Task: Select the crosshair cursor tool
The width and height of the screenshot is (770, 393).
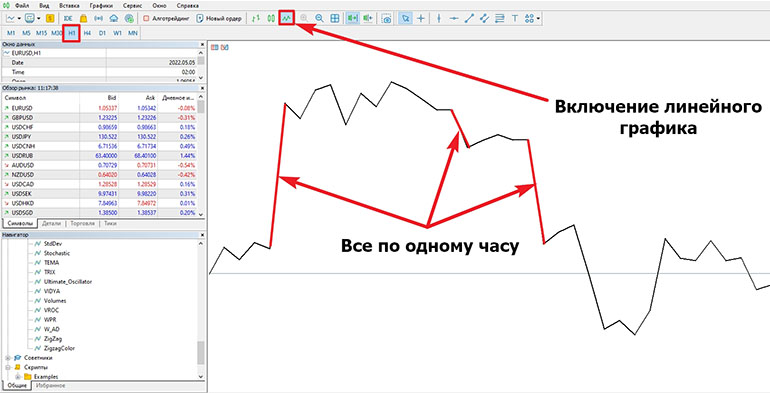Action: coord(421,18)
